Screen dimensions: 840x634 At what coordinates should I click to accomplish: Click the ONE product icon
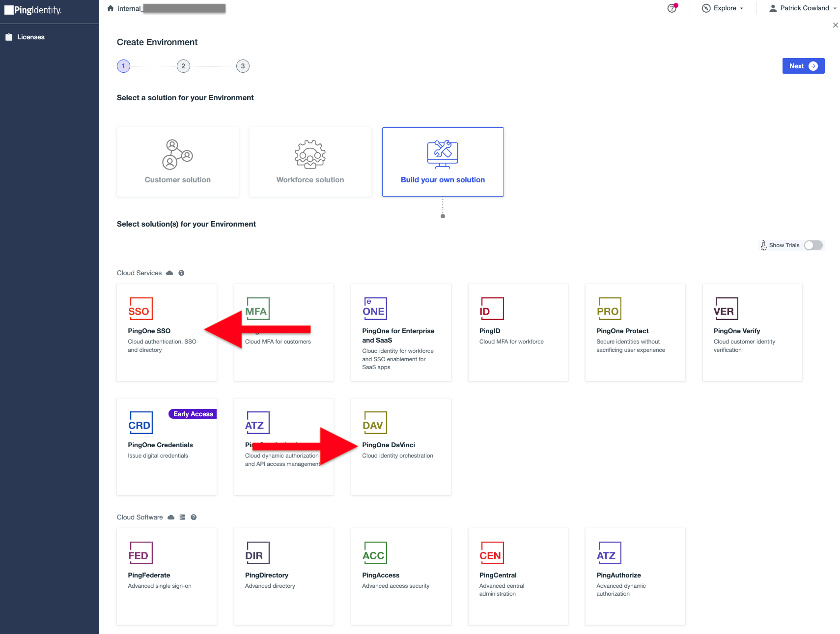[375, 309]
